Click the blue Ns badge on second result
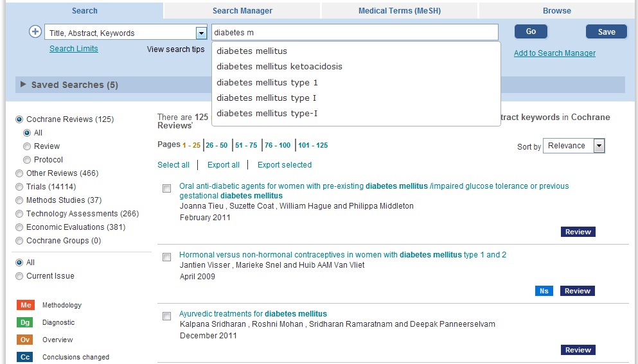Screen dimensions: 638x364 [x=544, y=291]
